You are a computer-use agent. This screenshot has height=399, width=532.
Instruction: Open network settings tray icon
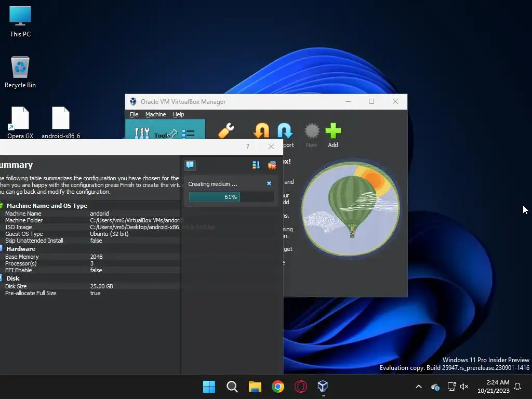(451, 387)
